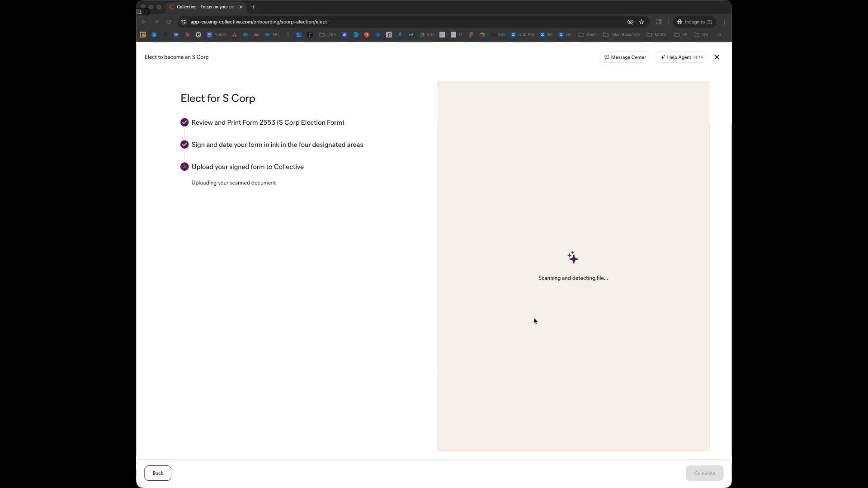Open the Chrome three-dot menu
The image size is (868, 488).
724,22
